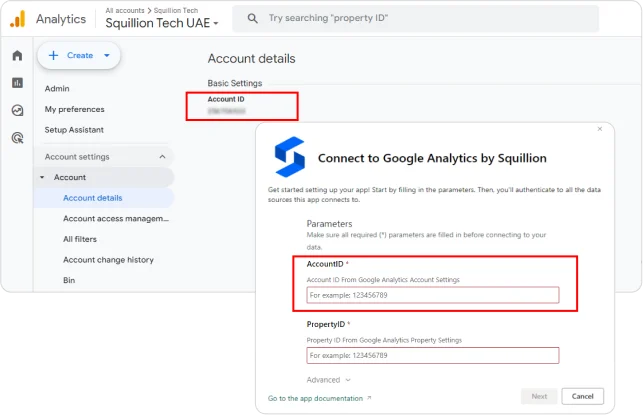Click the Squillion logo in dialog
Screen dimensions: 643x415
coord(290,157)
